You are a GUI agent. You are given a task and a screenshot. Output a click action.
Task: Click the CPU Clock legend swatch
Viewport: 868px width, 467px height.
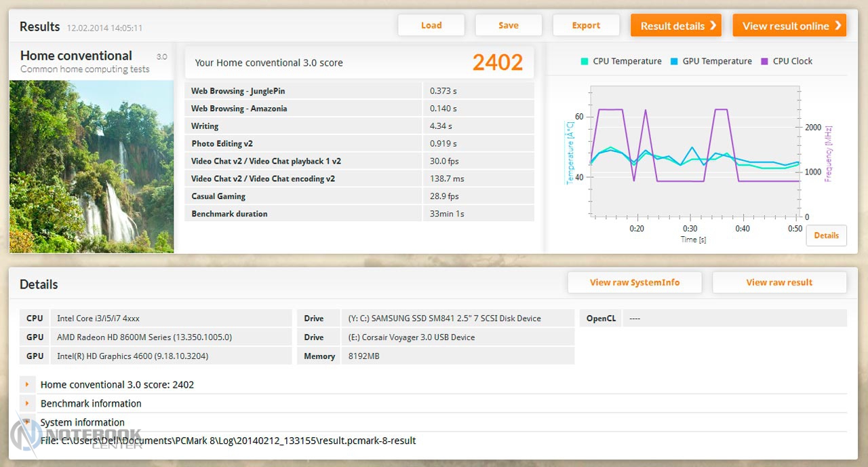point(764,61)
